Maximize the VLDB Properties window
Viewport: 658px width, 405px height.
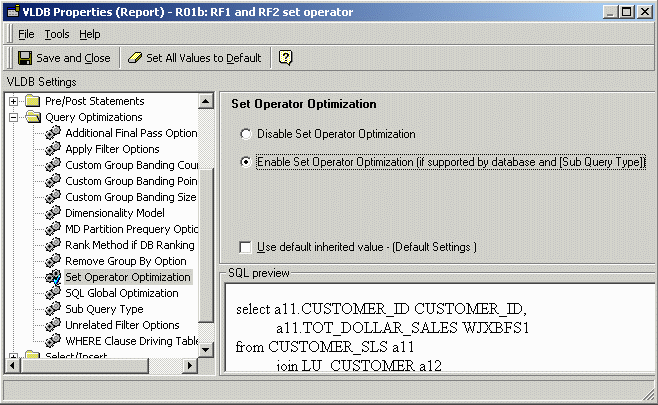[627, 12]
